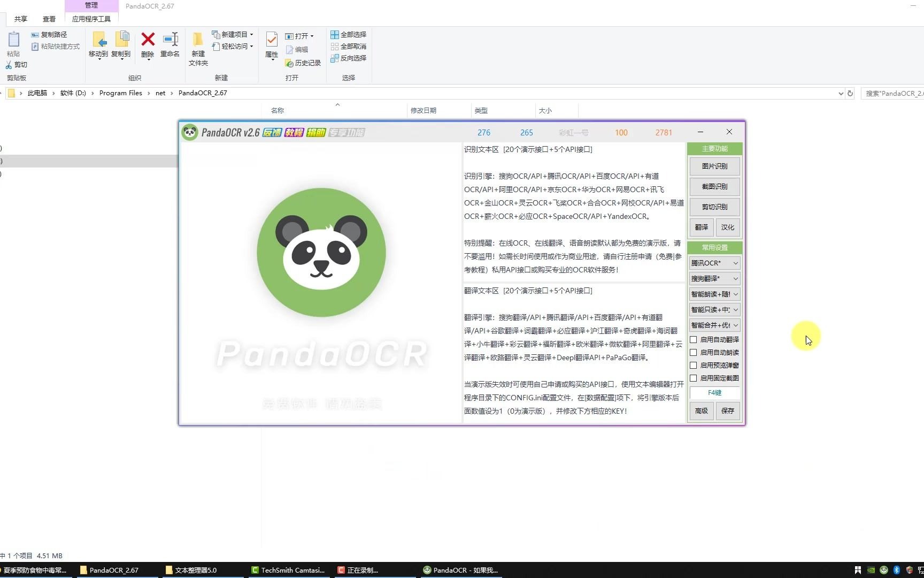Screen dimensions: 924x578
Task: Enable the 启用预览弹窗 checkbox
Action: (x=694, y=366)
